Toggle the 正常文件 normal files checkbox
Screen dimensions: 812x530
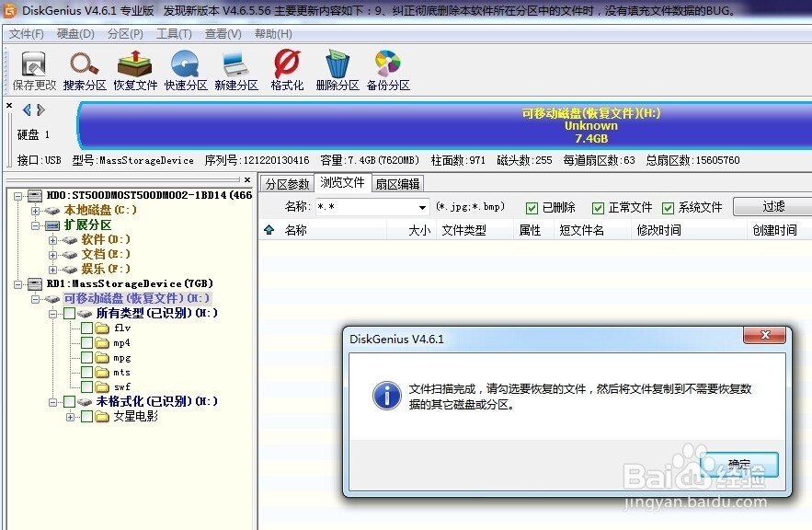click(598, 208)
